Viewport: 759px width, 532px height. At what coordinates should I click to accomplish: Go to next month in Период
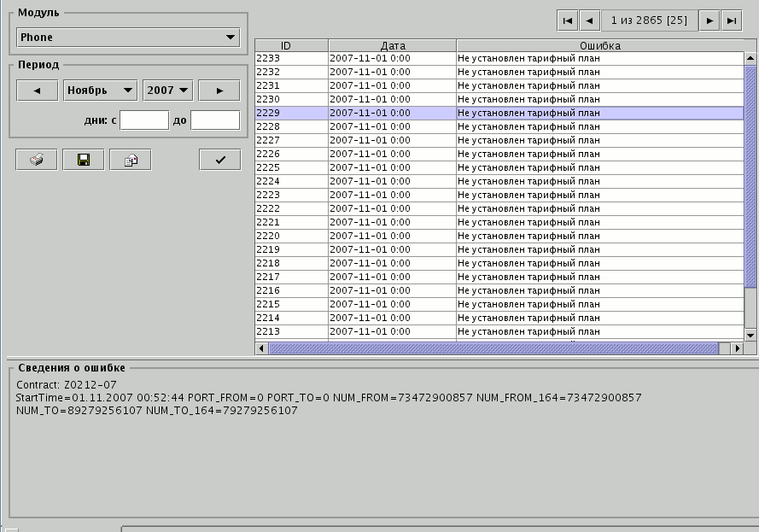[219, 91]
